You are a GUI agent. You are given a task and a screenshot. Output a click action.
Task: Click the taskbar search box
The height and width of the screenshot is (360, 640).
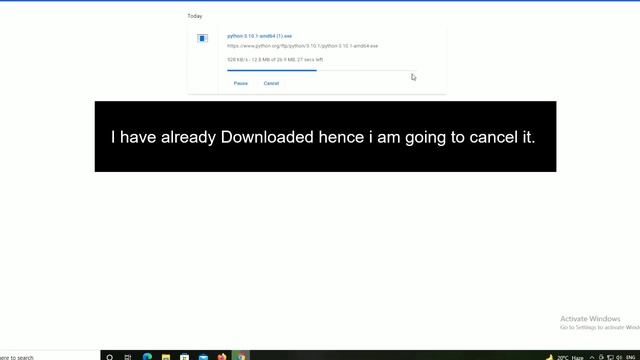click(x=50, y=356)
